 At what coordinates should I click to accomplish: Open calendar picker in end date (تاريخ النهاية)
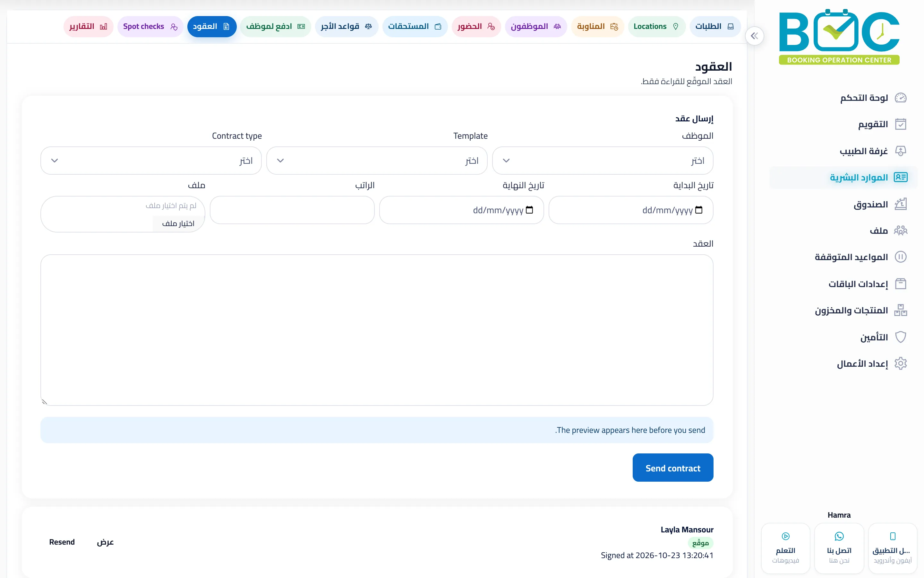(x=529, y=210)
